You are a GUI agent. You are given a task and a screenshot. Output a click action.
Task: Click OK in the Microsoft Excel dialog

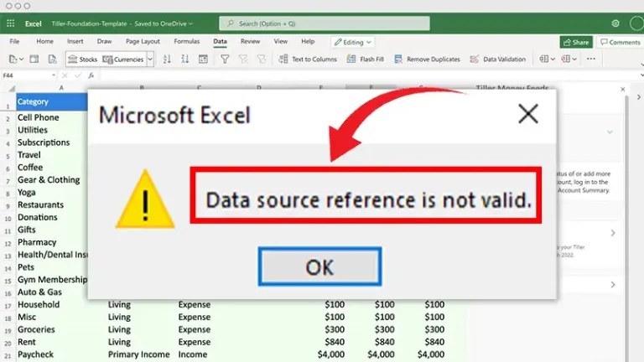point(319,266)
